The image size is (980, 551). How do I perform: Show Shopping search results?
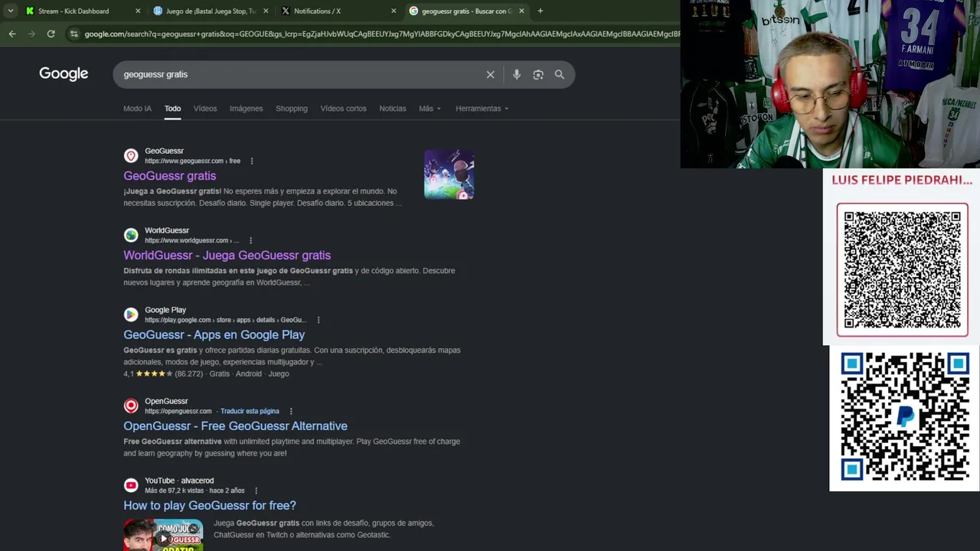tap(292, 109)
